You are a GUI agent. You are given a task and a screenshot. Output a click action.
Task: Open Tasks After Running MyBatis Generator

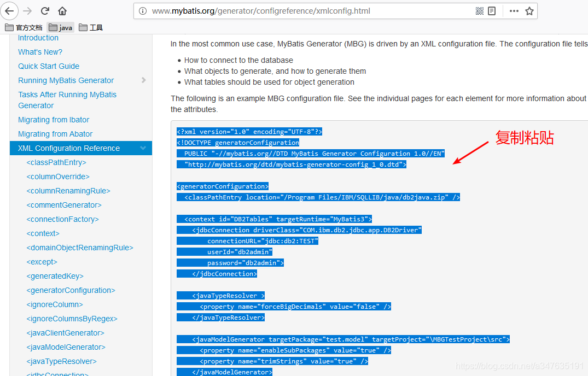67,100
